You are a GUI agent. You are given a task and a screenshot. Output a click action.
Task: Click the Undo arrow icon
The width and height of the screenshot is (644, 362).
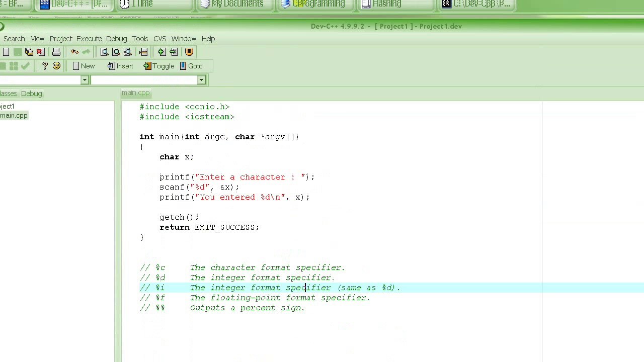74,52
